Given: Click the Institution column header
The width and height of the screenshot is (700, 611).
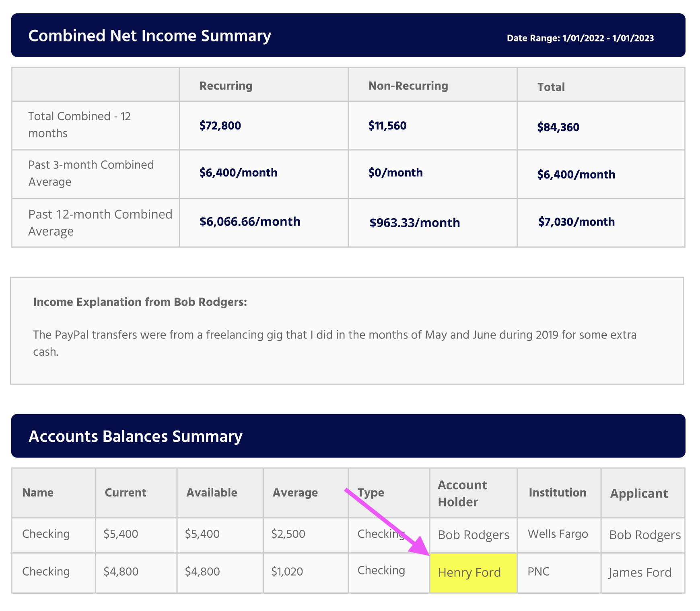Looking at the screenshot, I should point(558,492).
